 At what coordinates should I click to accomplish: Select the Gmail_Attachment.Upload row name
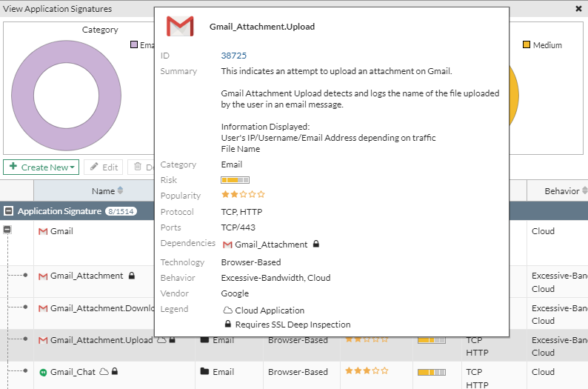click(x=101, y=340)
